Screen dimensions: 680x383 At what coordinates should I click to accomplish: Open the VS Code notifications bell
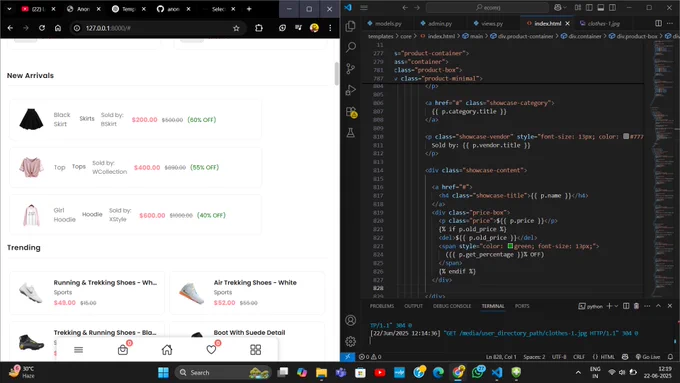click(x=670, y=357)
